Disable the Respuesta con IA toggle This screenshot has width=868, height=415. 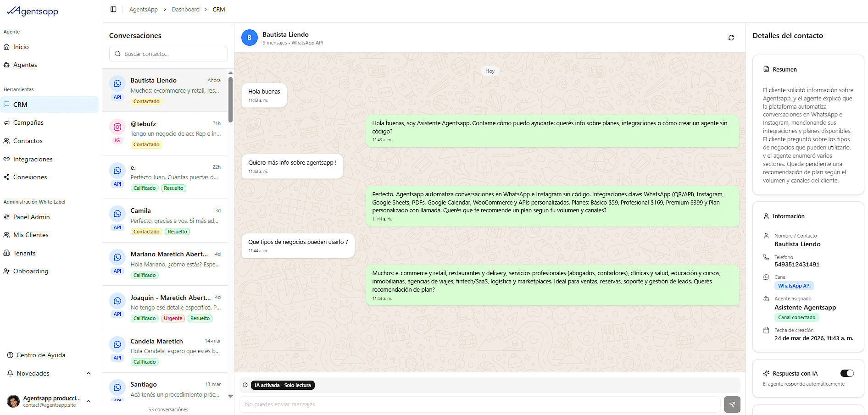[847, 373]
